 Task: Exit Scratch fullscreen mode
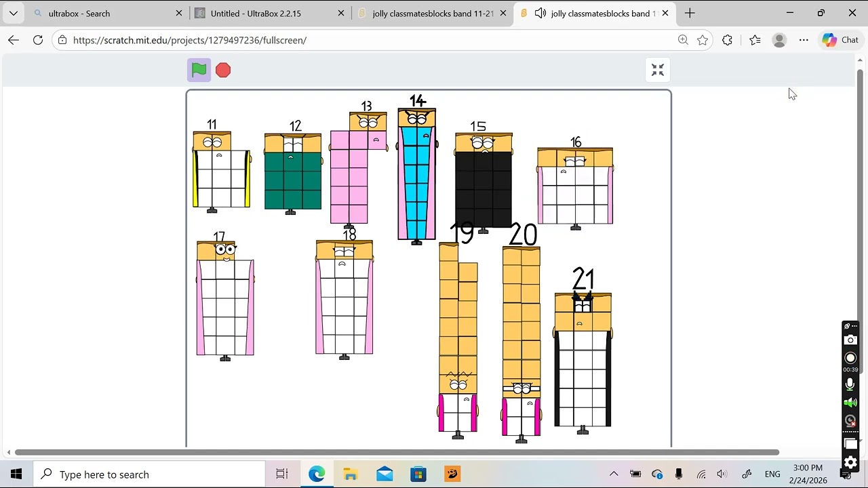[658, 70]
